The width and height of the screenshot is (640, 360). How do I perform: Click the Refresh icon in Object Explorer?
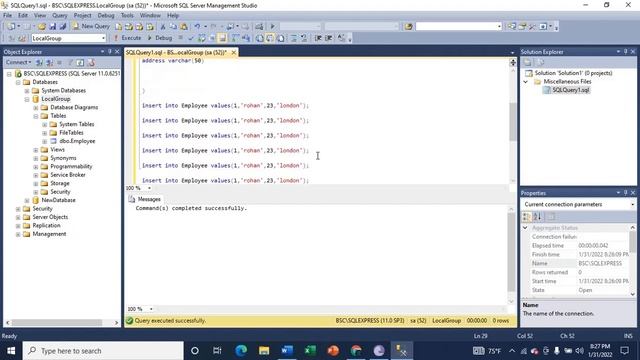point(80,62)
